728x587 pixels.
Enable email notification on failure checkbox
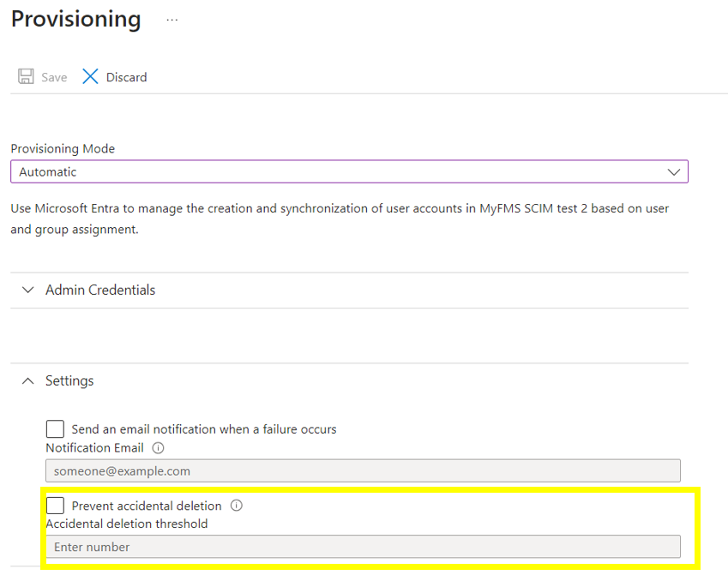point(55,428)
